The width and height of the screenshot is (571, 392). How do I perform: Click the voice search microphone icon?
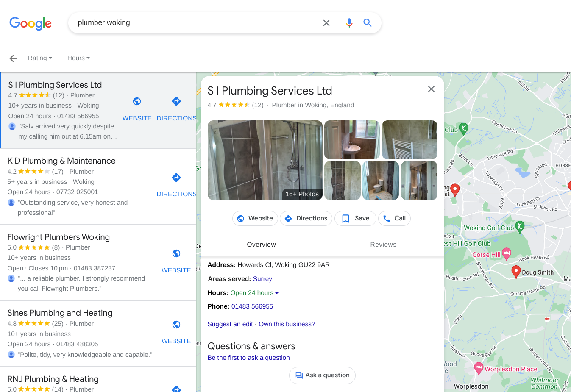(349, 23)
